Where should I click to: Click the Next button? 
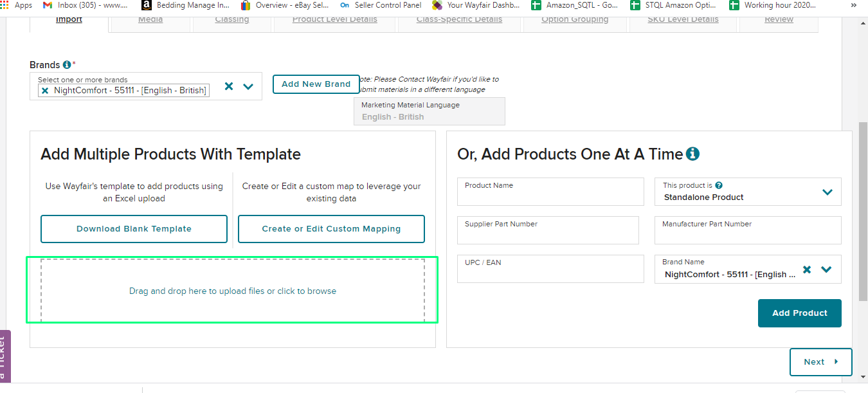pyautogui.click(x=821, y=362)
